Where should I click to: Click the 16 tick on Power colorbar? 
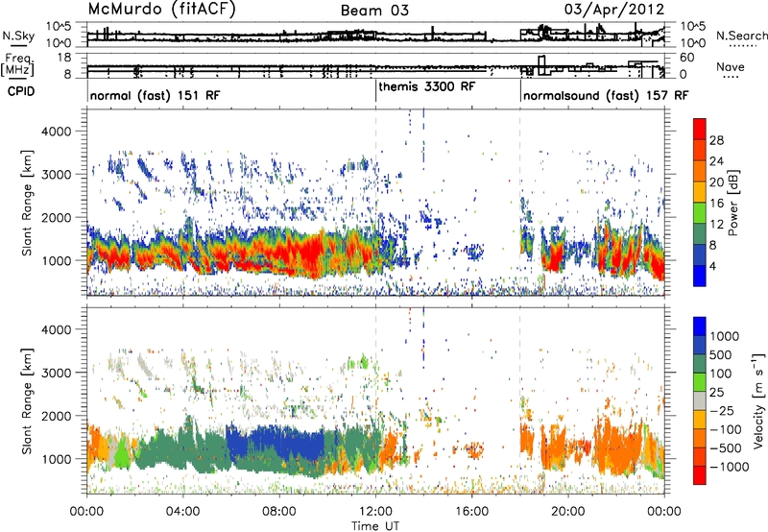(716, 204)
